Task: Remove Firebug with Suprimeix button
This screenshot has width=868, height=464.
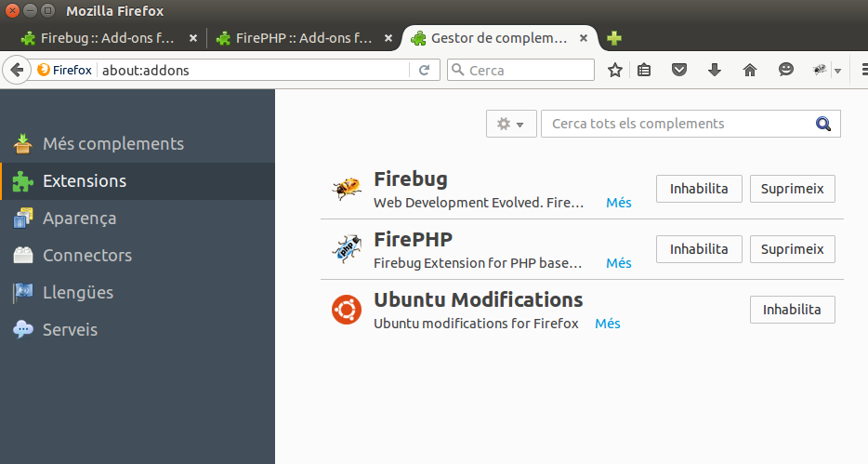Action: pos(792,189)
